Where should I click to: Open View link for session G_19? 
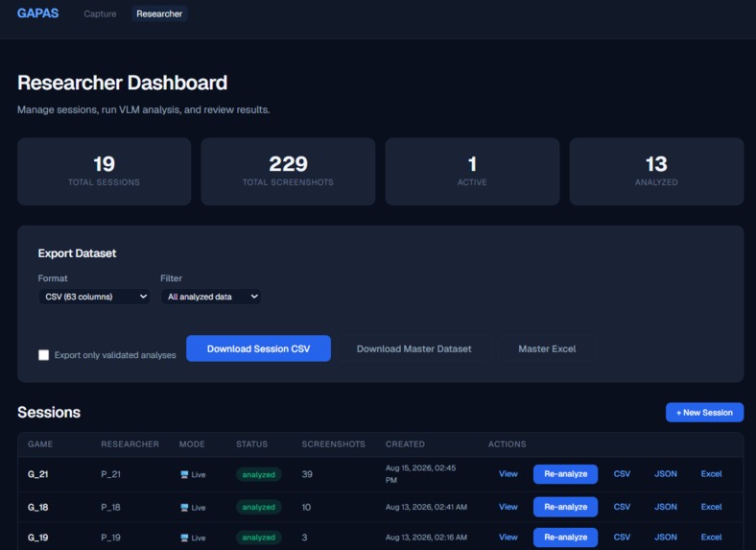point(508,537)
